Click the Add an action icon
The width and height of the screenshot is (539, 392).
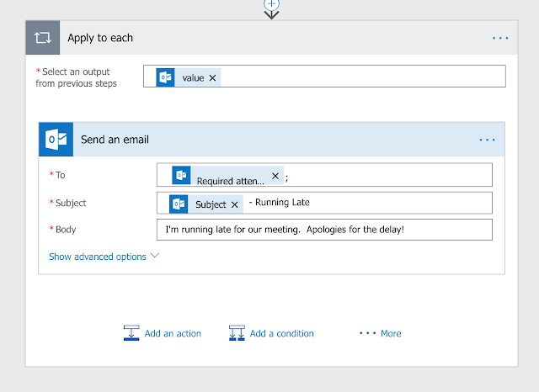131,333
